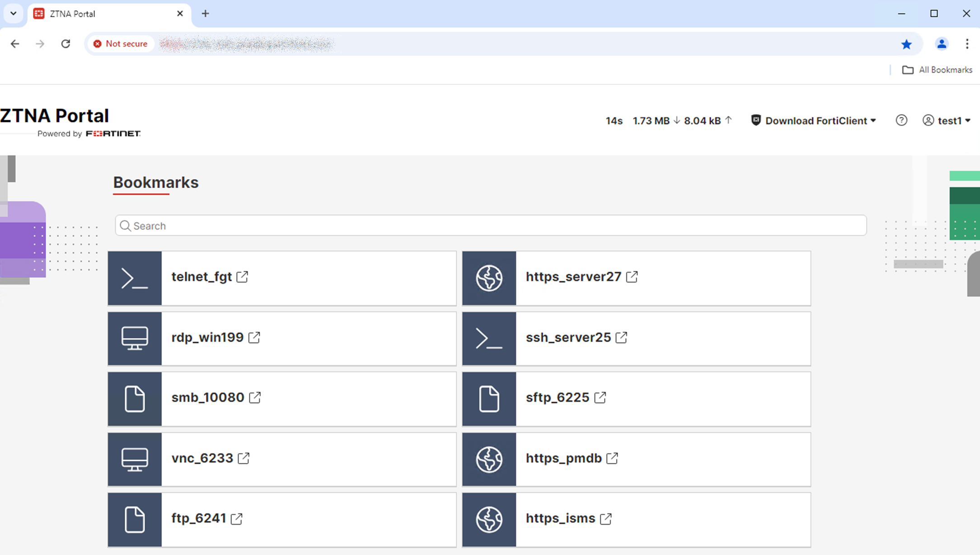Open All Bookmarks

click(937, 70)
